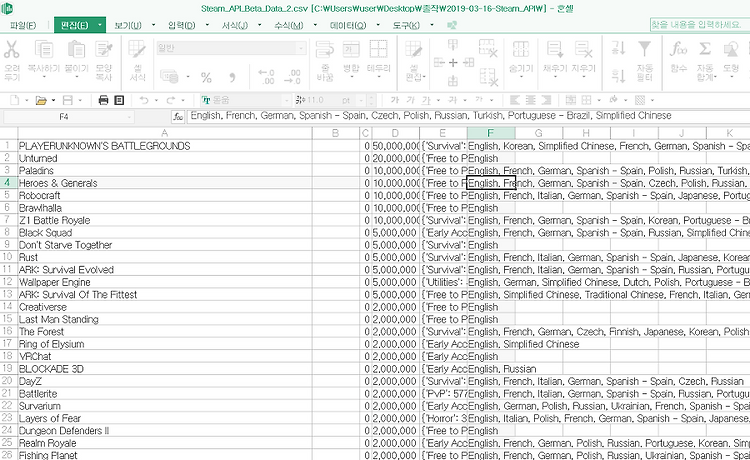Toggle align center in the format toolbar

[x=530, y=100]
